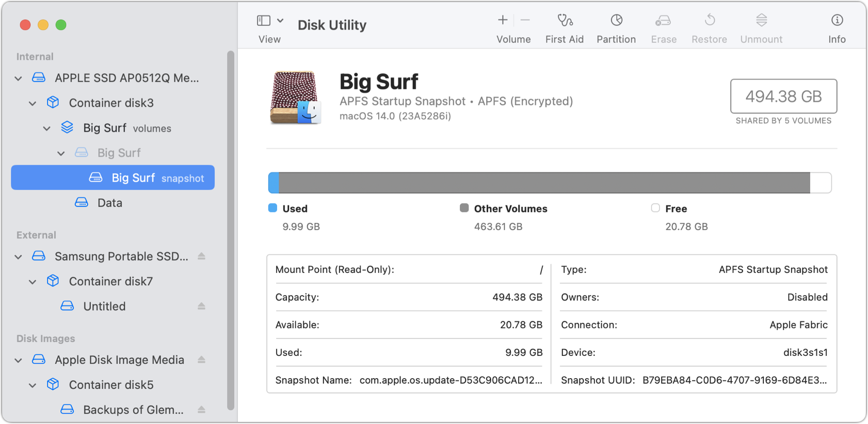Click the SHARED BY 5 VOLUMES label

click(x=783, y=121)
